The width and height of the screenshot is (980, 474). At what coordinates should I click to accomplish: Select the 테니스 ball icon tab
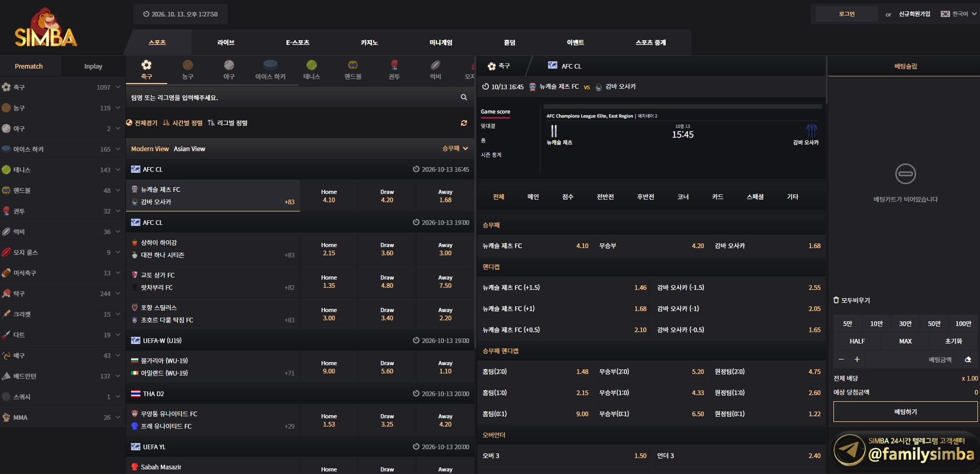(312, 70)
